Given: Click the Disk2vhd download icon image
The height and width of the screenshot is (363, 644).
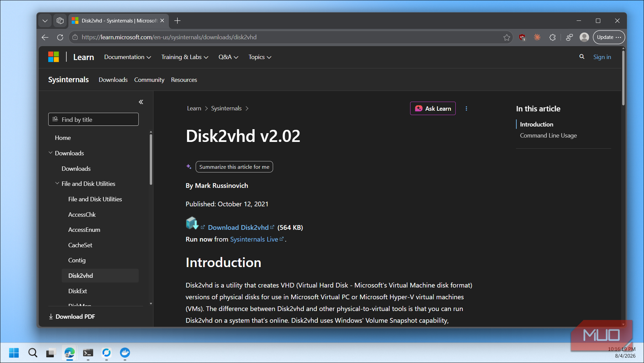Looking at the screenshot, I should (192, 223).
